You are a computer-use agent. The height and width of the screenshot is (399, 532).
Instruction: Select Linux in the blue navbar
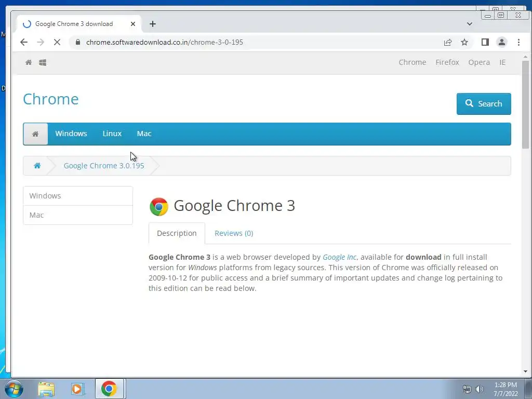(x=112, y=134)
